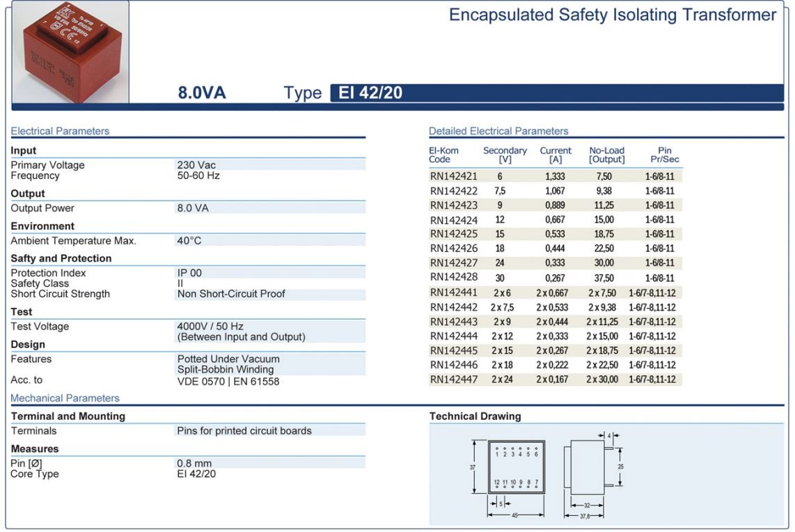
Task: Open the 'Mechanical Parameters' section heading
Action: pyautogui.click(x=65, y=398)
